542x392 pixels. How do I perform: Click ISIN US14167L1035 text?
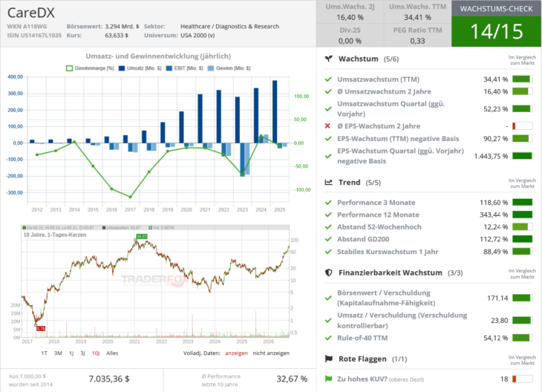tap(34, 35)
